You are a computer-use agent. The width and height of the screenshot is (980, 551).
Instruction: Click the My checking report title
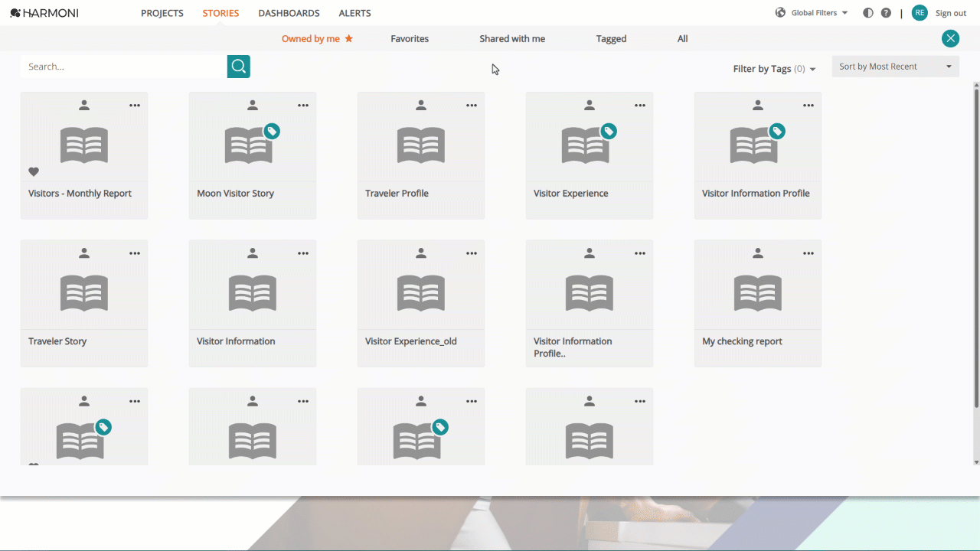(x=742, y=341)
